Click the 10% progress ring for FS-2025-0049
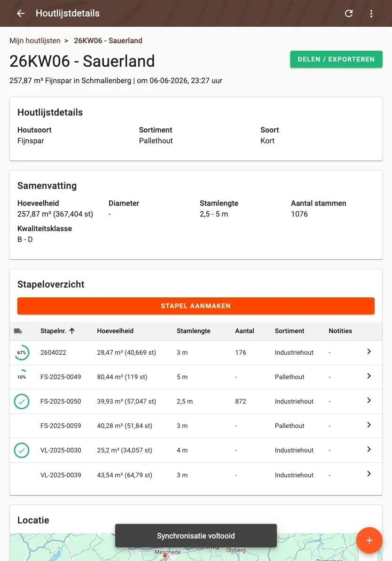Image resolution: width=392 pixels, height=561 pixels. 22,377
